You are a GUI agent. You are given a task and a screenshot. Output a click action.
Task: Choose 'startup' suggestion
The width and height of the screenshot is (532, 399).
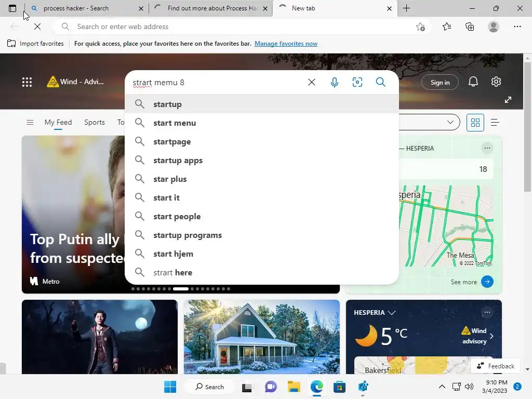click(x=262, y=104)
